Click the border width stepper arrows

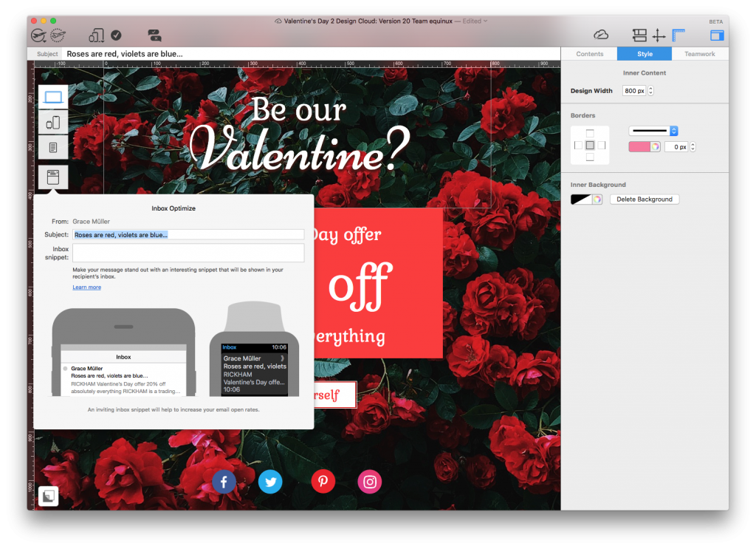click(x=693, y=146)
